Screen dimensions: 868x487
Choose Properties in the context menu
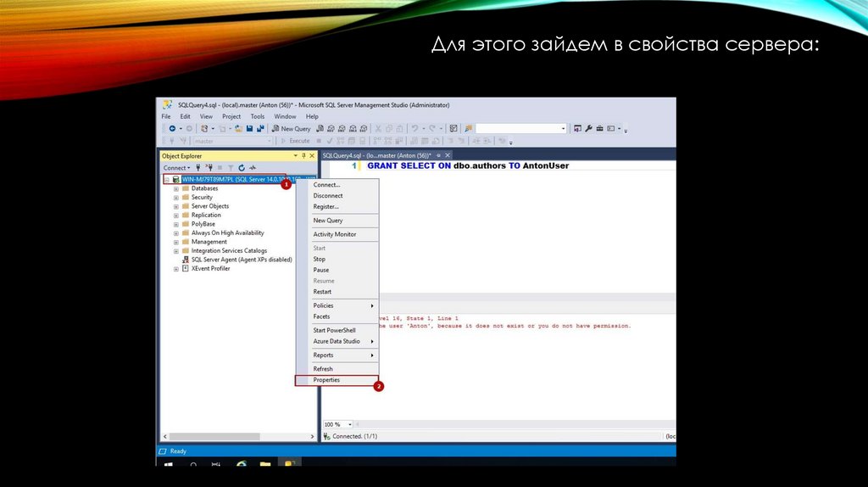coord(337,380)
